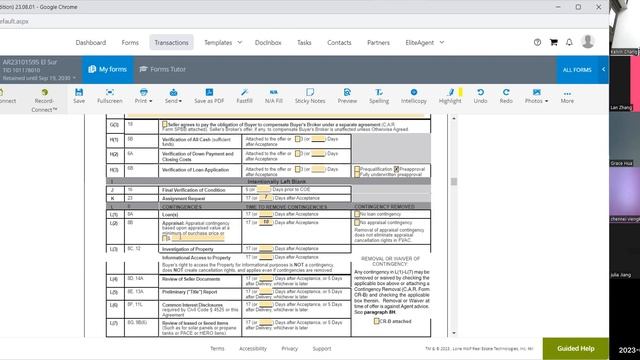Screen dimensions: 640x360
Task: Click Investigation of Property days field
Action: [266, 249]
